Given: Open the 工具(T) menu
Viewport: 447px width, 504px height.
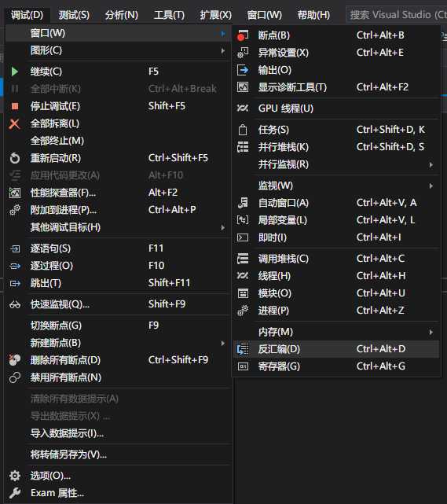Looking at the screenshot, I should tap(169, 15).
